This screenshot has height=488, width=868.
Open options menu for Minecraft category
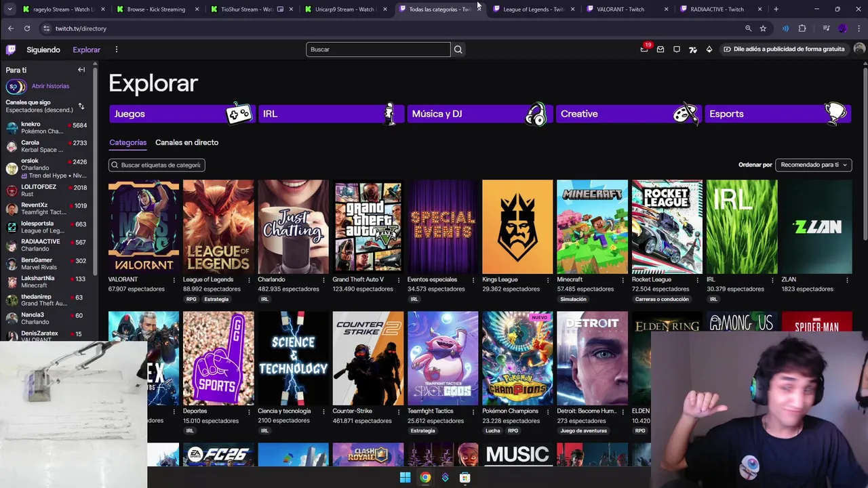pyautogui.click(x=623, y=280)
